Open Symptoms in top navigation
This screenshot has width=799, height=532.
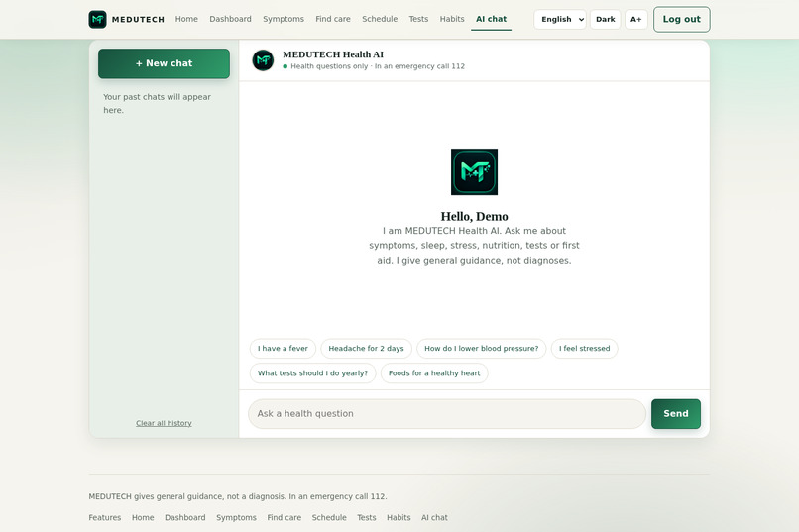tap(284, 19)
